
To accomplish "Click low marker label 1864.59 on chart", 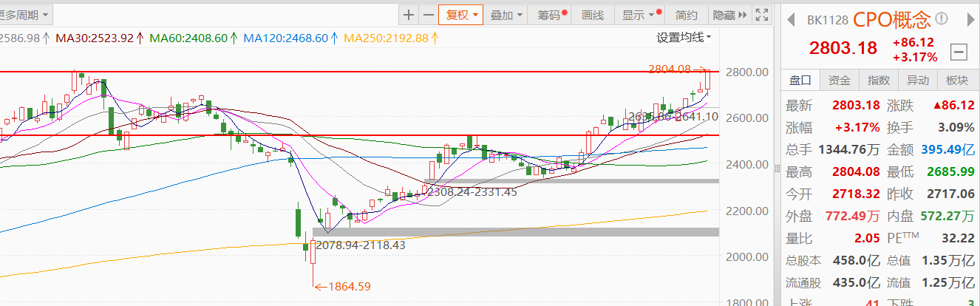I will pos(350,287).
